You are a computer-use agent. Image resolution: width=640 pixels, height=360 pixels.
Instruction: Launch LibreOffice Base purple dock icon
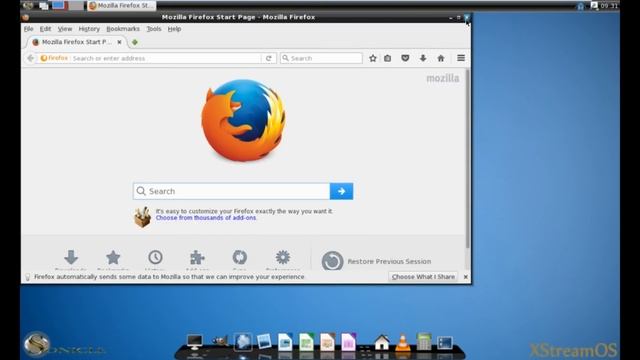349,342
